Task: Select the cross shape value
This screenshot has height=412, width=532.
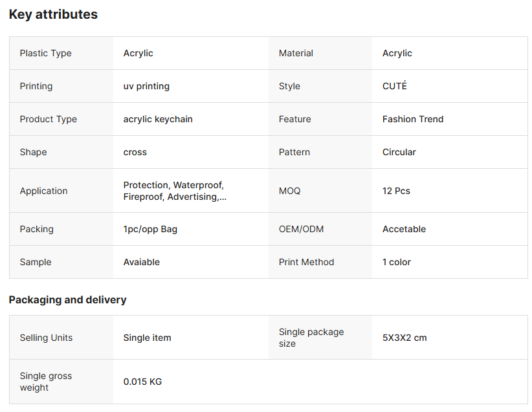Action: click(135, 152)
